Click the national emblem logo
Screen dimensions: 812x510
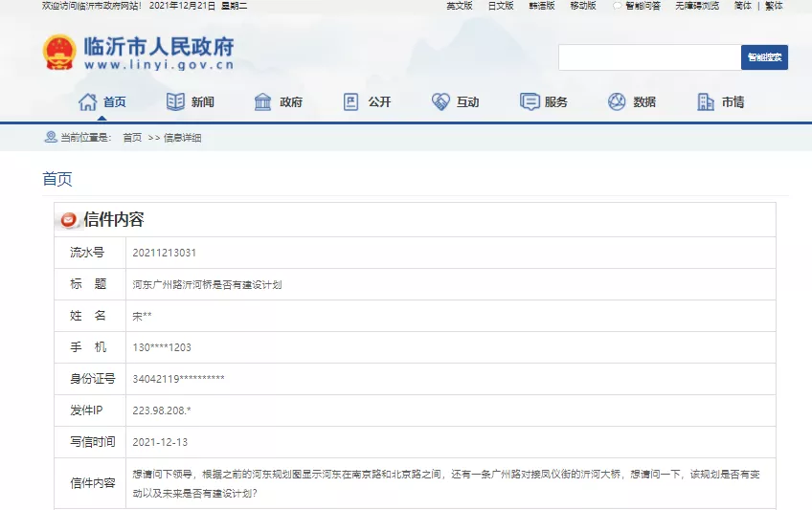pyautogui.click(x=59, y=52)
